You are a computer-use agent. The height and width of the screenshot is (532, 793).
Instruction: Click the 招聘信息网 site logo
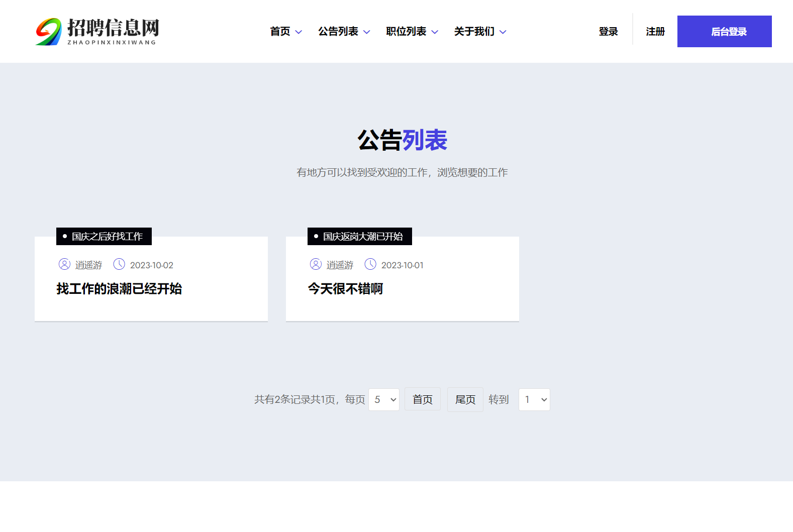(x=97, y=32)
